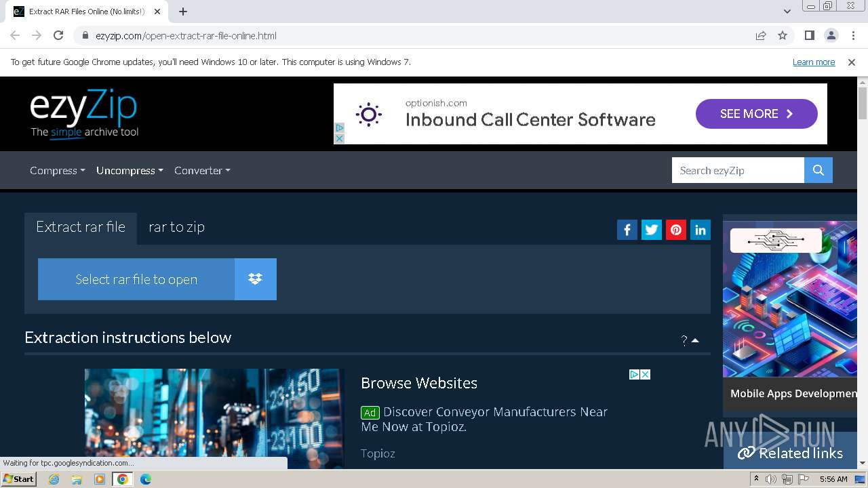Viewport: 868px width, 488px height.
Task: Switch to Extract rar file tab
Action: coord(81,227)
